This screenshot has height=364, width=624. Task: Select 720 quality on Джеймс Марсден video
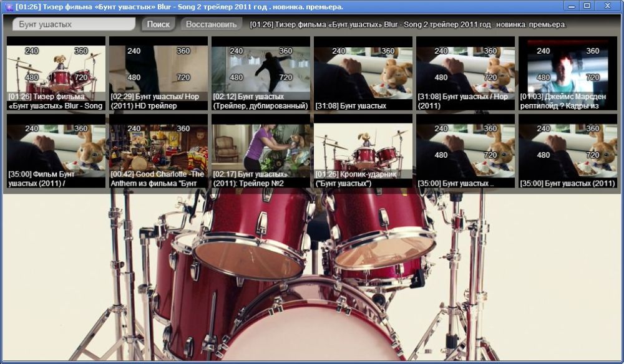[593, 78]
